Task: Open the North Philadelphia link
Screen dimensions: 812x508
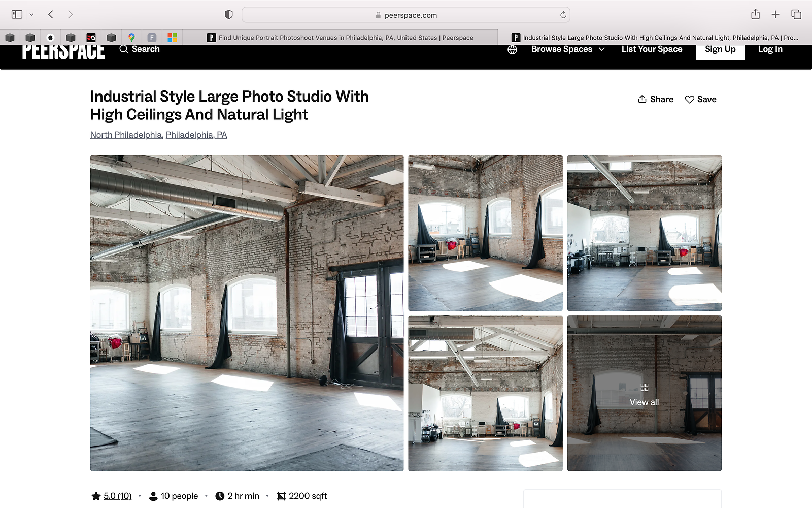Action: (126, 135)
